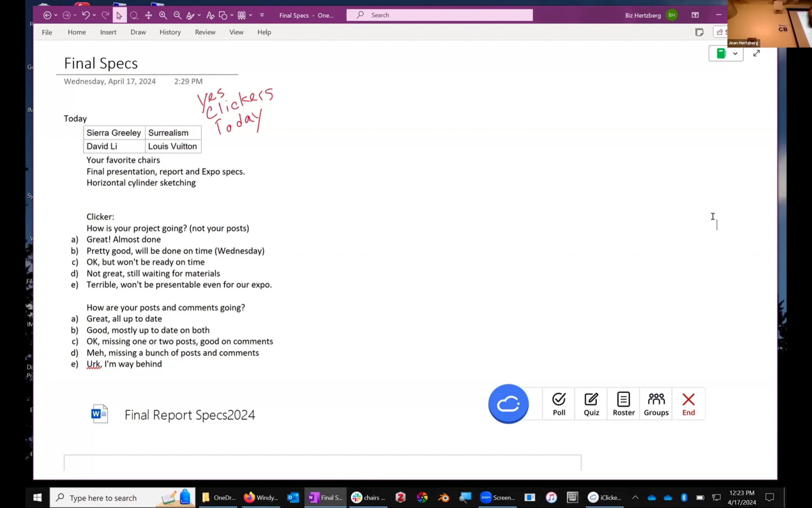Open the iClicker Roster
The width and height of the screenshot is (812, 508).
pos(624,404)
